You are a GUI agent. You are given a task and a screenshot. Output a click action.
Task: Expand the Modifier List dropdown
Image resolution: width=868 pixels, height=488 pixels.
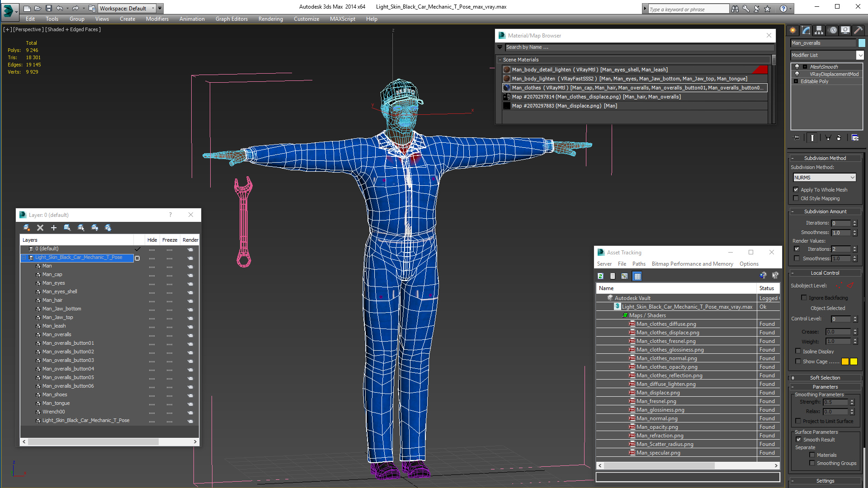tap(859, 55)
